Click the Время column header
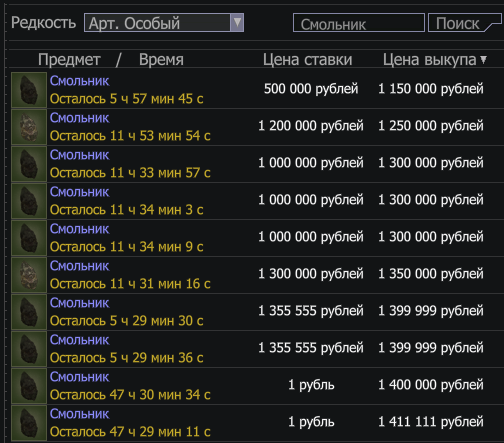Image resolution: width=504 pixels, height=443 pixels. 161,60
